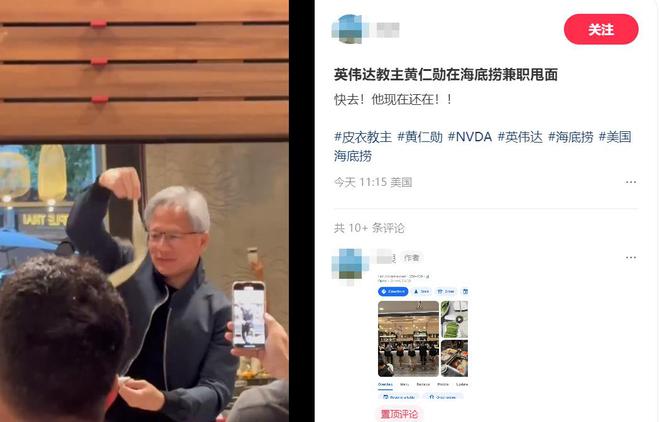Click the 共 10+ 条评论 comment count
The height and width of the screenshot is (422, 660).
tap(369, 228)
